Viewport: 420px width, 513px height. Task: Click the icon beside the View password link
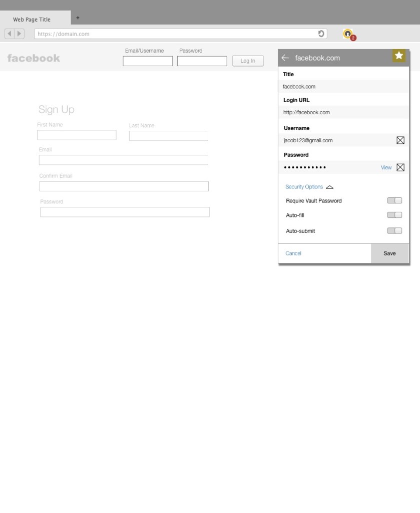(400, 167)
